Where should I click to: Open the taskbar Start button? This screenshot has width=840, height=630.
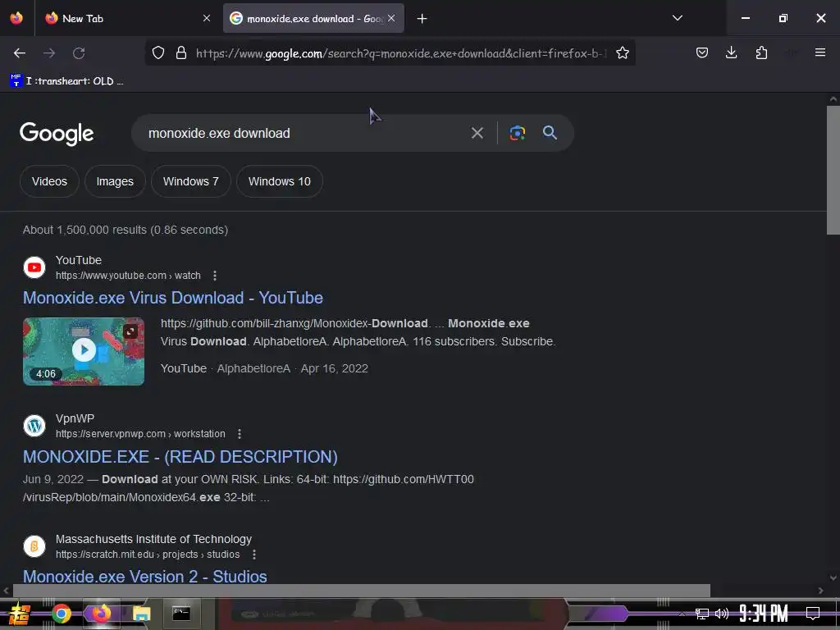[x=20, y=614]
